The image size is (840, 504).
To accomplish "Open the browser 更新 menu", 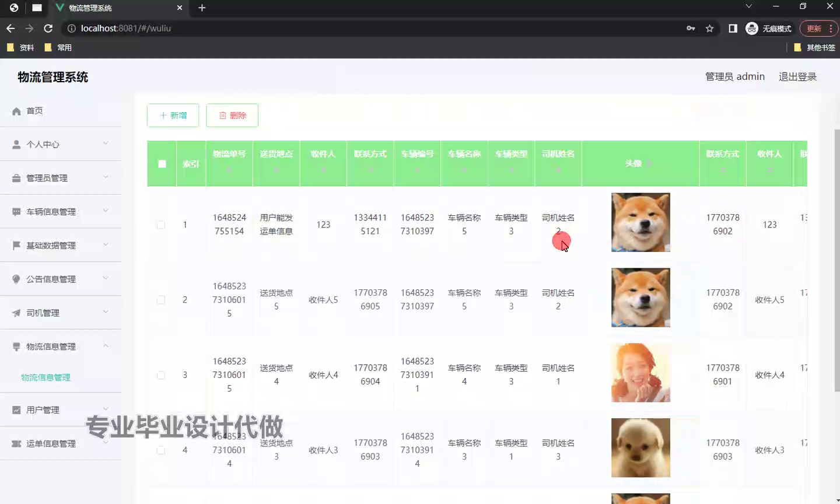I will (819, 28).
